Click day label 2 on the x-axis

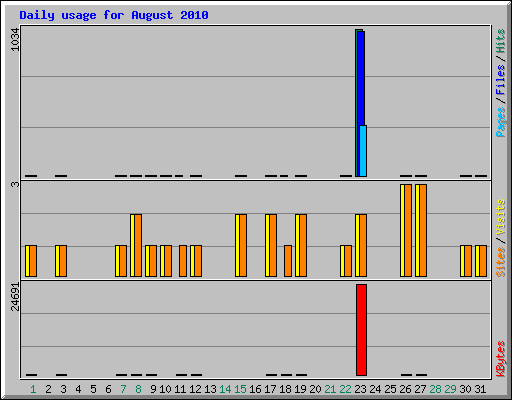[x=48, y=389]
